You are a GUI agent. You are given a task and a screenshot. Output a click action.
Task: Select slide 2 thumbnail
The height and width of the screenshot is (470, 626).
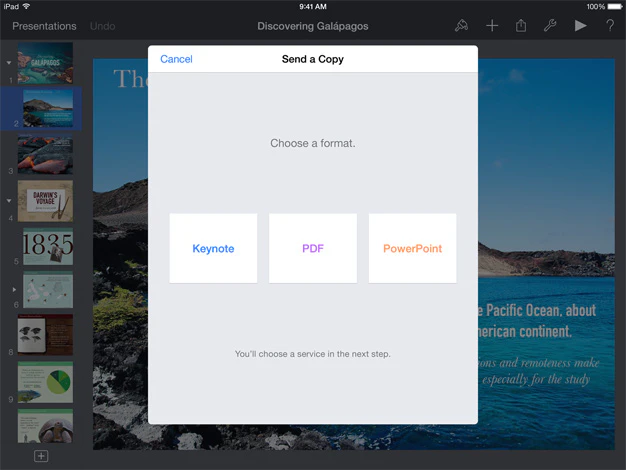pos(48,108)
